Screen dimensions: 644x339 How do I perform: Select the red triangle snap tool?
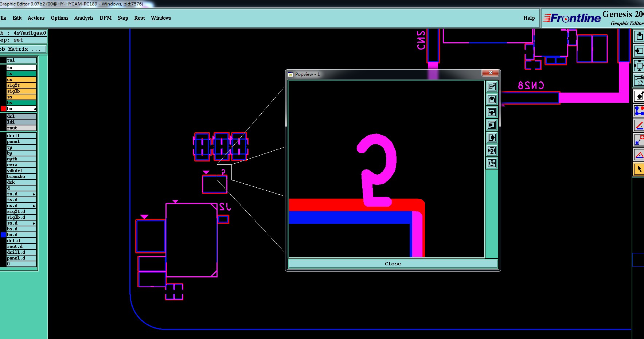tap(639, 155)
